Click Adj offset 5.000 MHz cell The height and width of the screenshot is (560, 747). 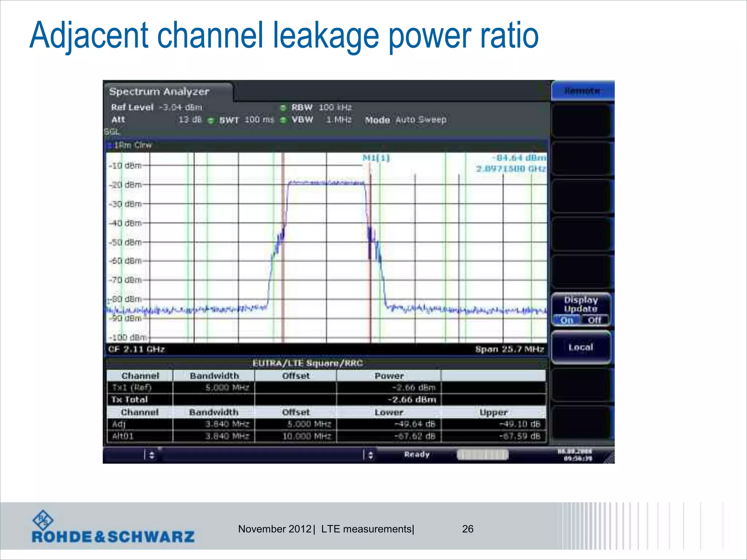(x=295, y=424)
